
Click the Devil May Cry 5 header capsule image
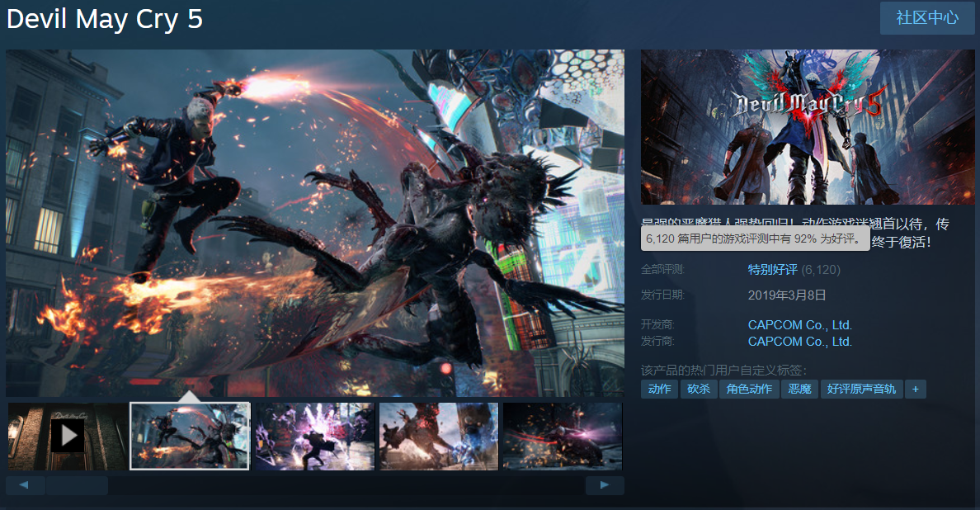pyautogui.click(x=808, y=127)
